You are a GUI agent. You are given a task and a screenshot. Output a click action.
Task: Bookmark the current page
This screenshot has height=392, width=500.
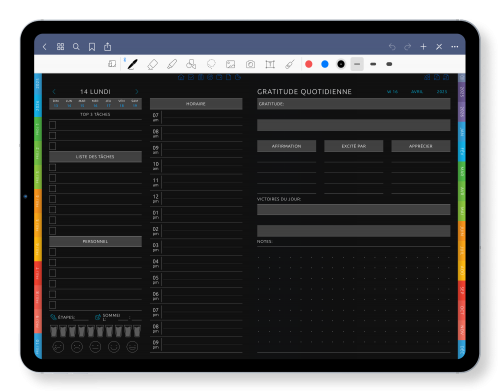click(92, 47)
